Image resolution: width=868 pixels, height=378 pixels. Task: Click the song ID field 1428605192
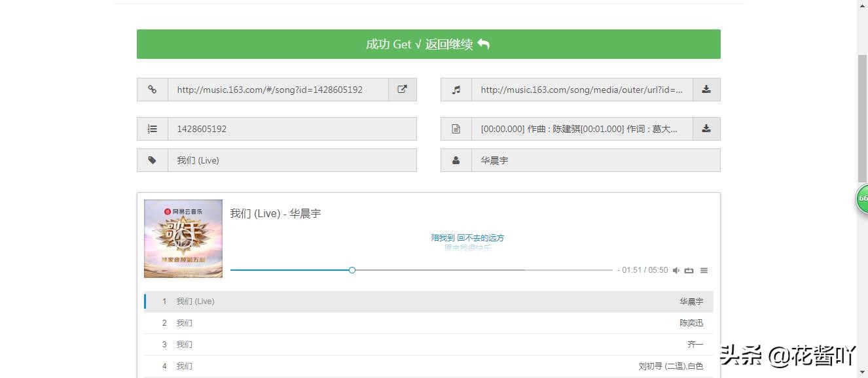292,129
